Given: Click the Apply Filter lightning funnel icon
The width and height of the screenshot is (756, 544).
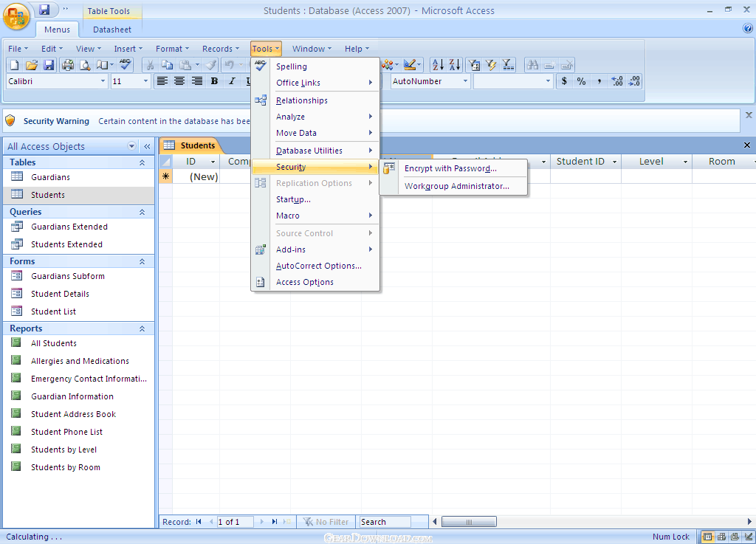Looking at the screenshot, I should pyautogui.click(x=491, y=65).
